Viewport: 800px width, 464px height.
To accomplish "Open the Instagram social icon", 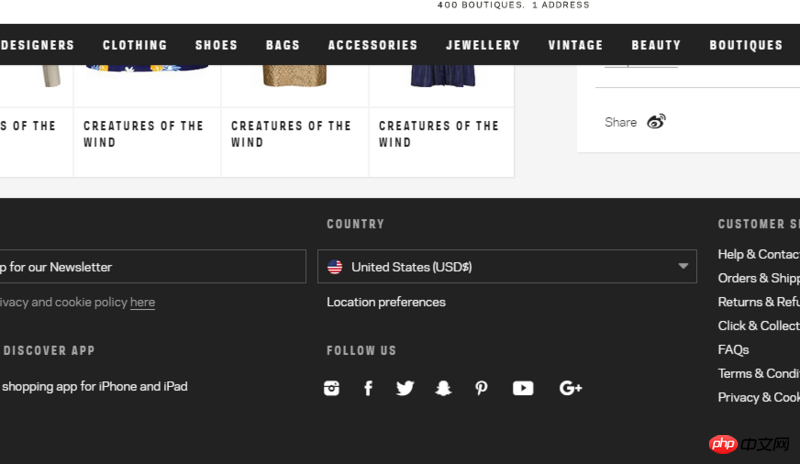I will point(332,388).
